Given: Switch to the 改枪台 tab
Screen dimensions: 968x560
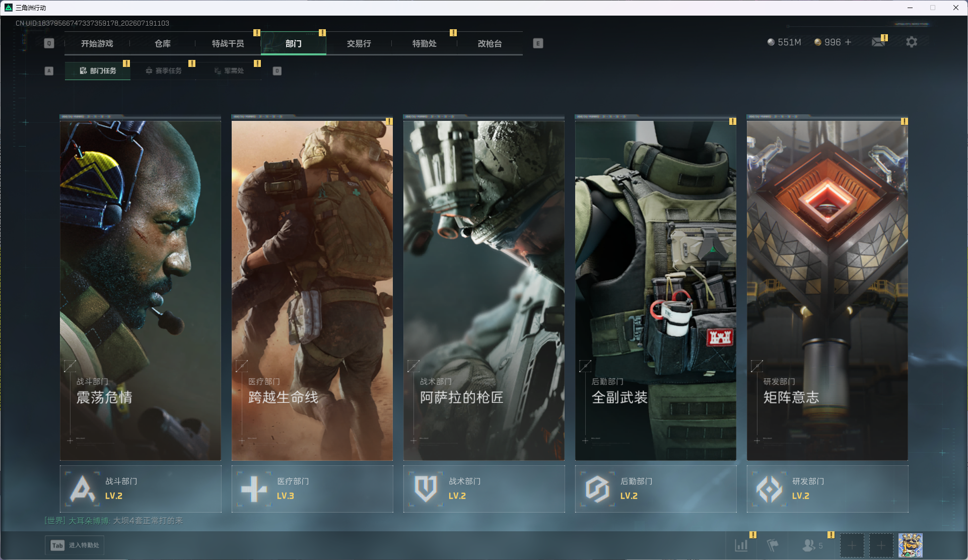Looking at the screenshot, I should (490, 44).
